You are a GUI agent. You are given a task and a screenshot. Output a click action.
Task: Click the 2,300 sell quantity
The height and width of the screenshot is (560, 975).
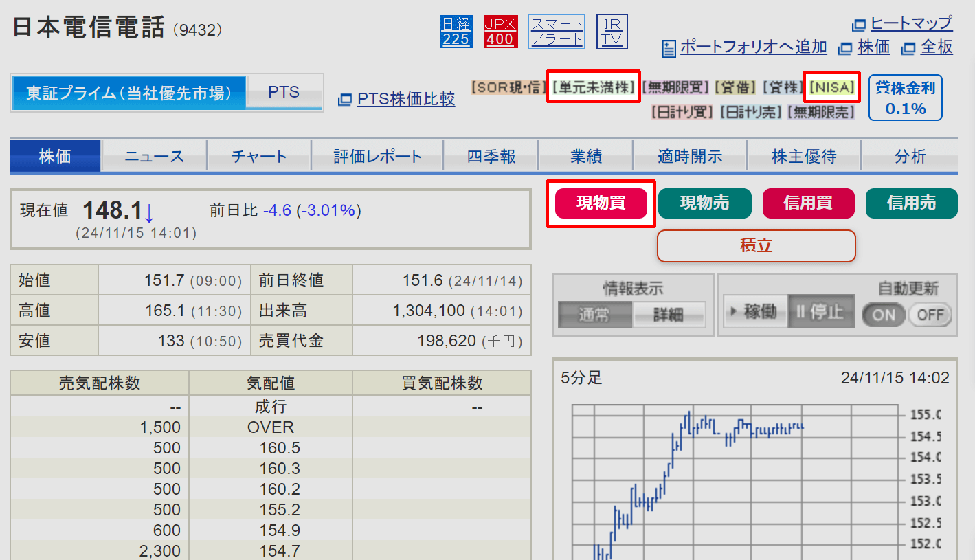pyautogui.click(x=159, y=551)
